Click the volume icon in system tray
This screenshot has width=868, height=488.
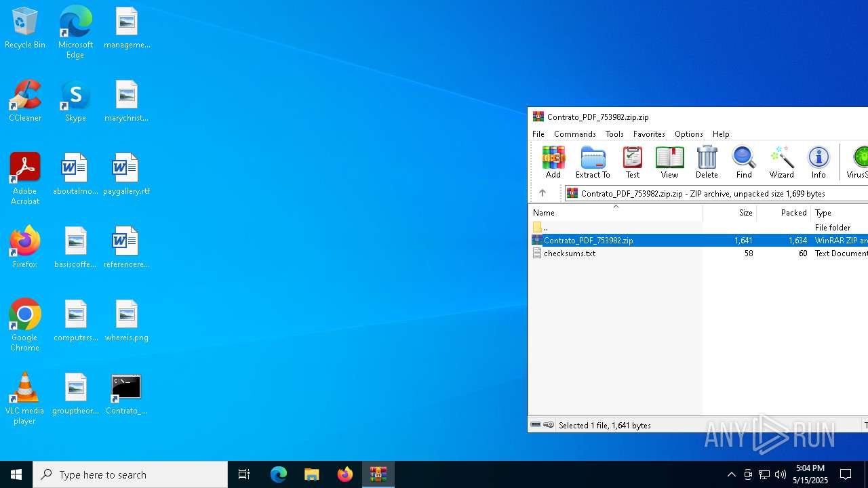pyautogui.click(x=781, y=474)
